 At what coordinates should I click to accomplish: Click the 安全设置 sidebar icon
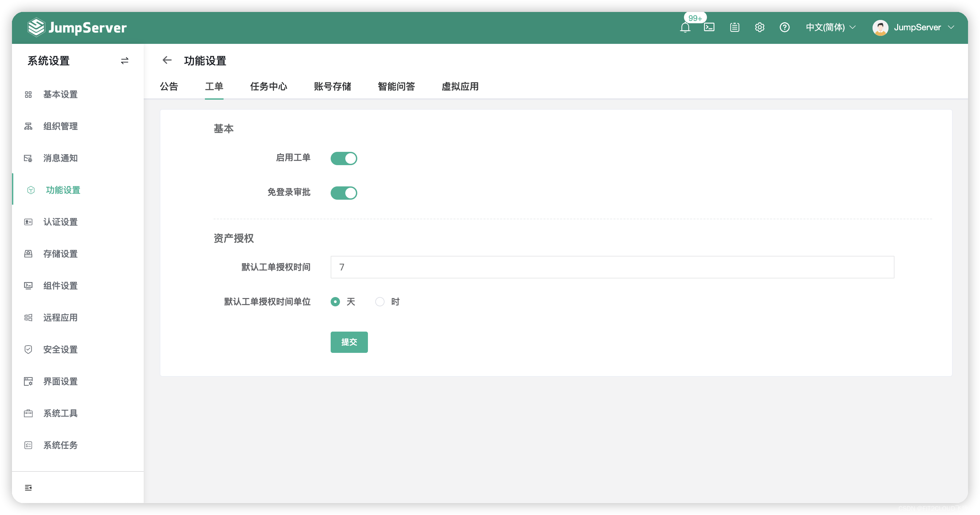tap(29, 350)
